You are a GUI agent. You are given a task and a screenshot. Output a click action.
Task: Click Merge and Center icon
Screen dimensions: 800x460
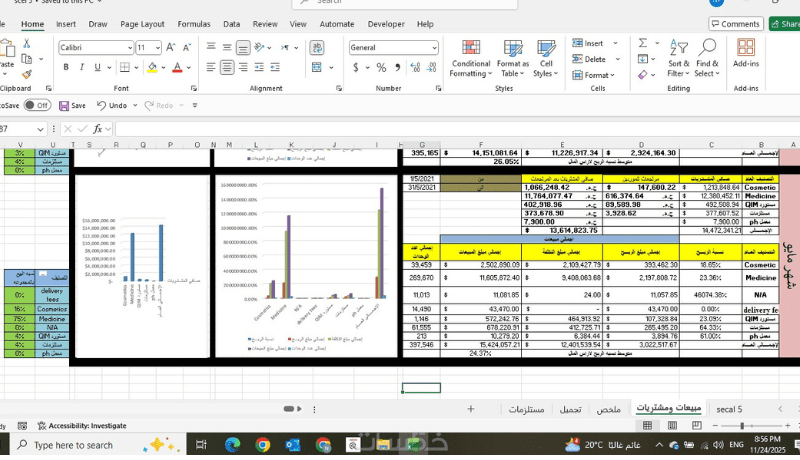pyautogui.click(x=317, y=67)
